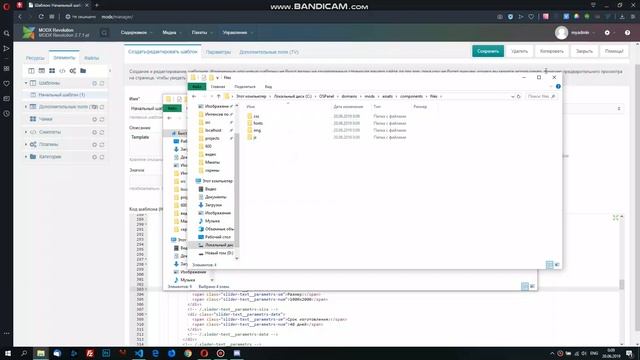
Task: Click the Удалить button
Action: [520, 51]
